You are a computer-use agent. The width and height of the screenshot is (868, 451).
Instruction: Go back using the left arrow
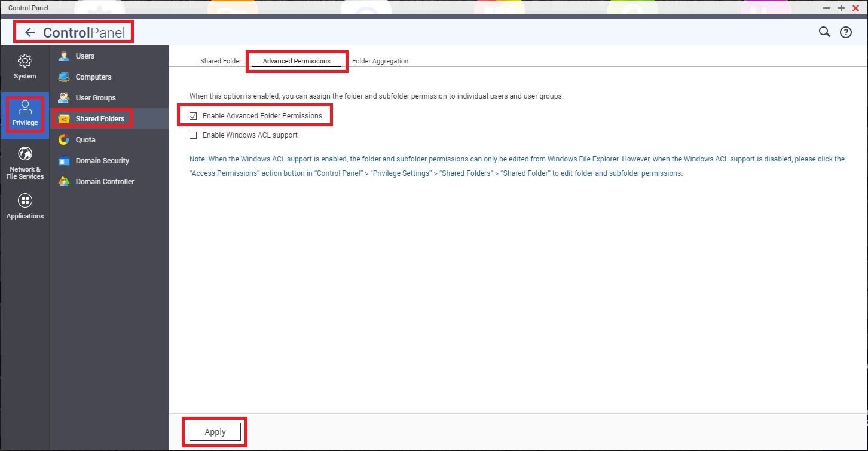30,33
